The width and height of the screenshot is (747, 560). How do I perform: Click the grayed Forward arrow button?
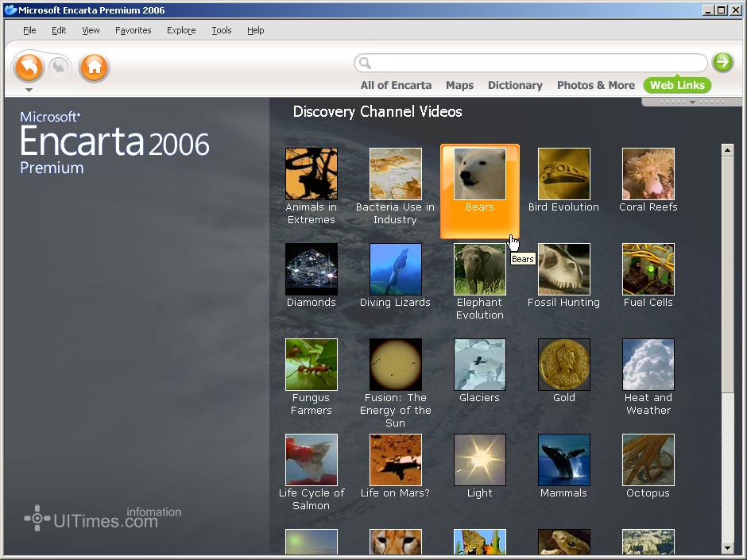59,67
